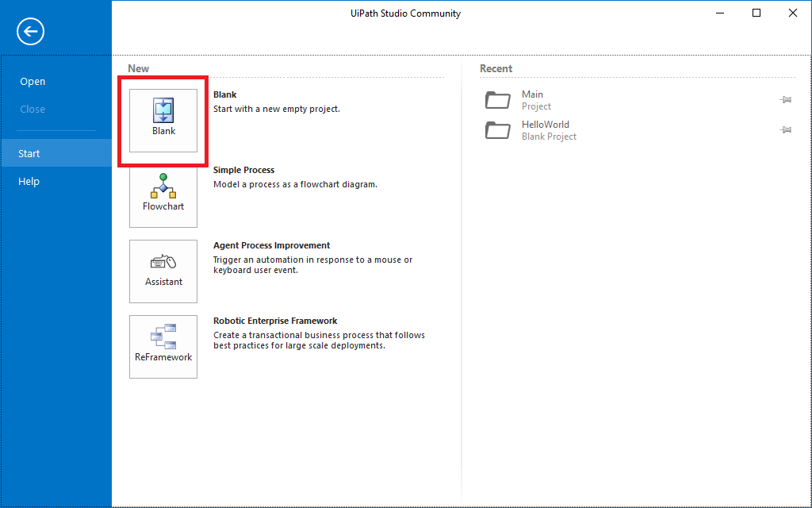Click 'Agent Process Improvement' heading

pos(271,245)
